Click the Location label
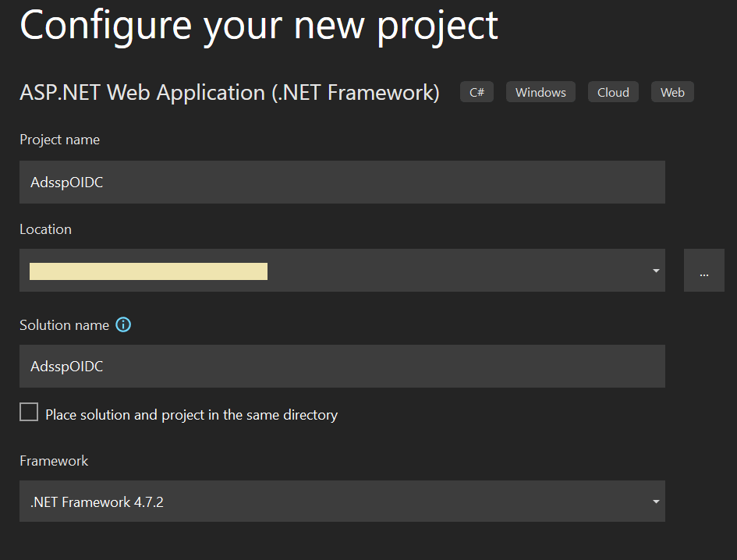The height and width of the screenshot is (560, 737). [45, 229]
